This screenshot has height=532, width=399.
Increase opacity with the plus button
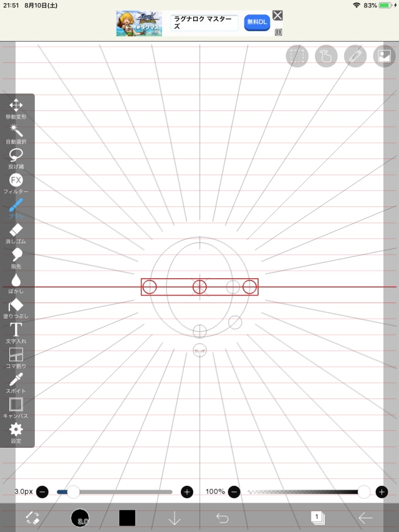tap(382, 491)
